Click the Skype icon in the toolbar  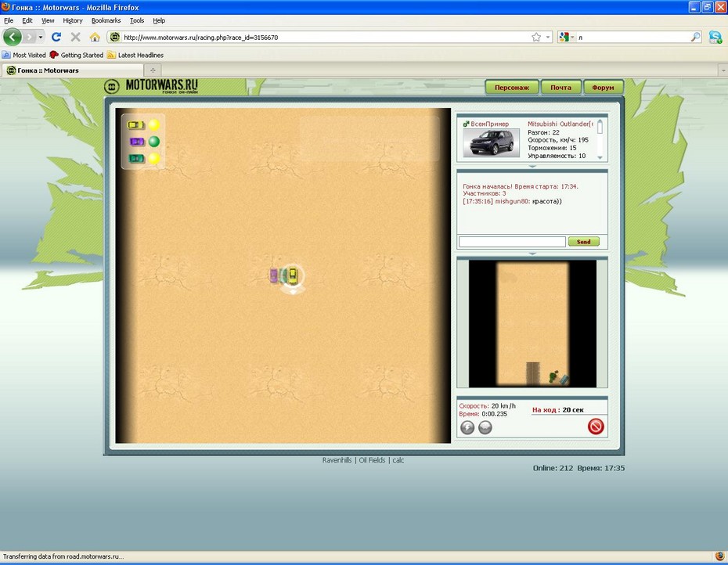715,37
